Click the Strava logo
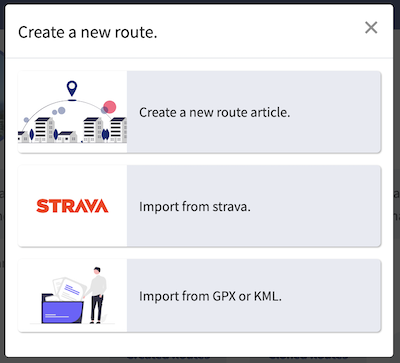 72,206
